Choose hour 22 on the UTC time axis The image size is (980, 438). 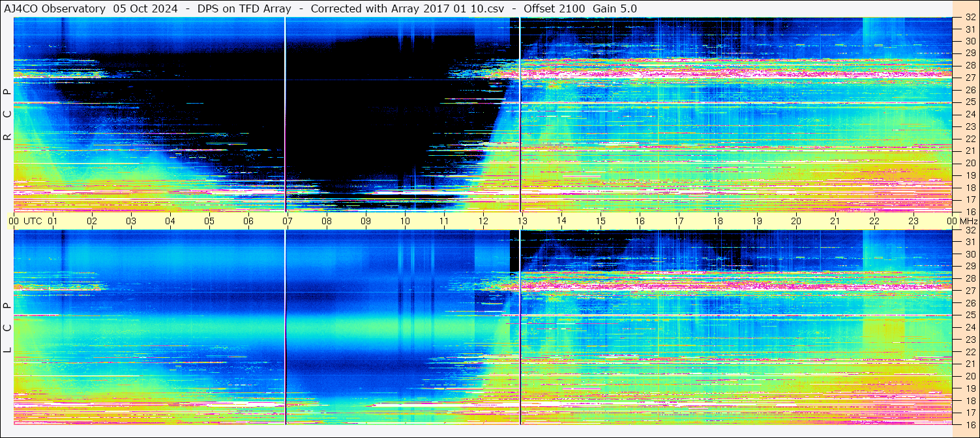[874, 221]
